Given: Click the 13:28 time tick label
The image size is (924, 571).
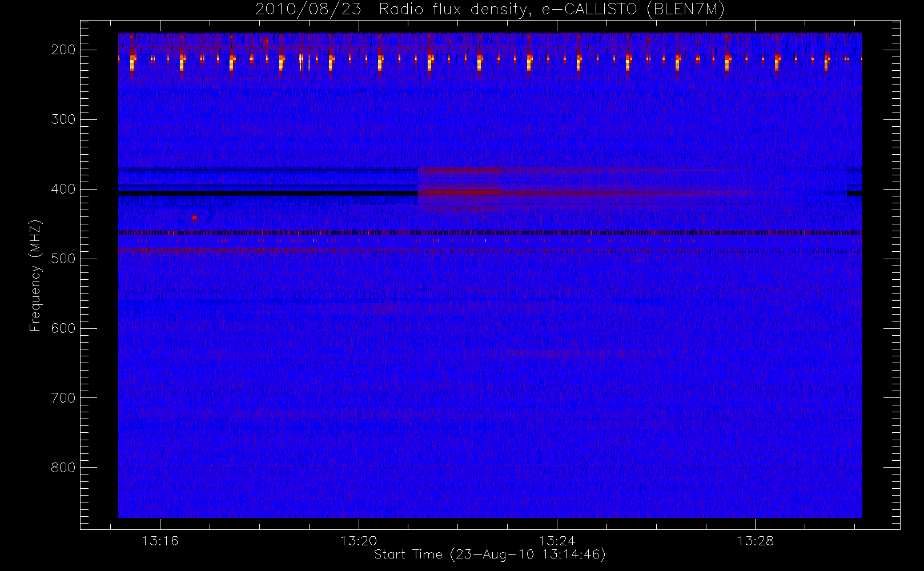Looking at the screenshot, I should [x=755, y=541].
